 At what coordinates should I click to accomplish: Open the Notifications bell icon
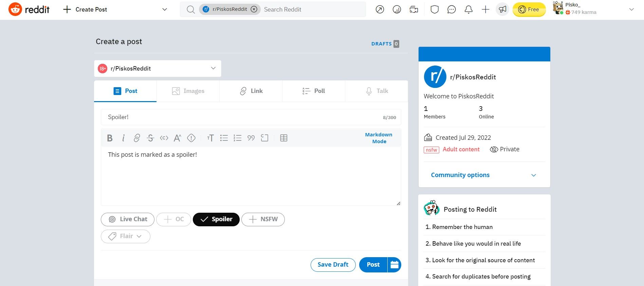pyautogui.click(x=468, y=9)
